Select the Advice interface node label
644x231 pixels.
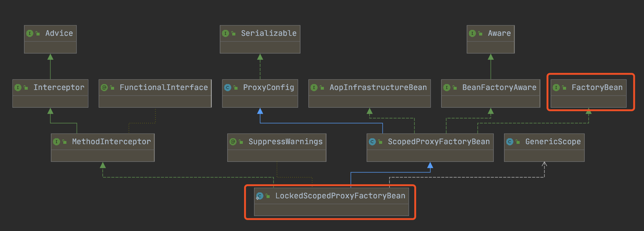coord(59,33)
